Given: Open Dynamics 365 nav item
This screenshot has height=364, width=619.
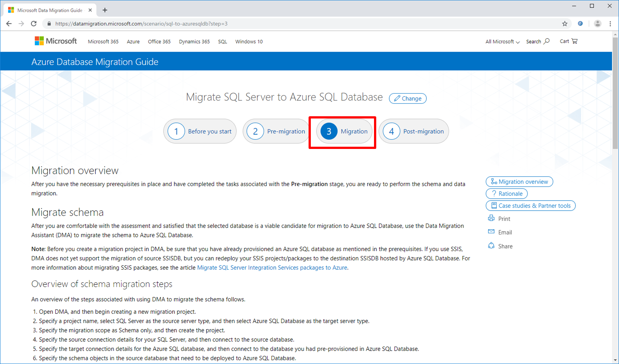Looking at the screenshot, I should point(194,42).
